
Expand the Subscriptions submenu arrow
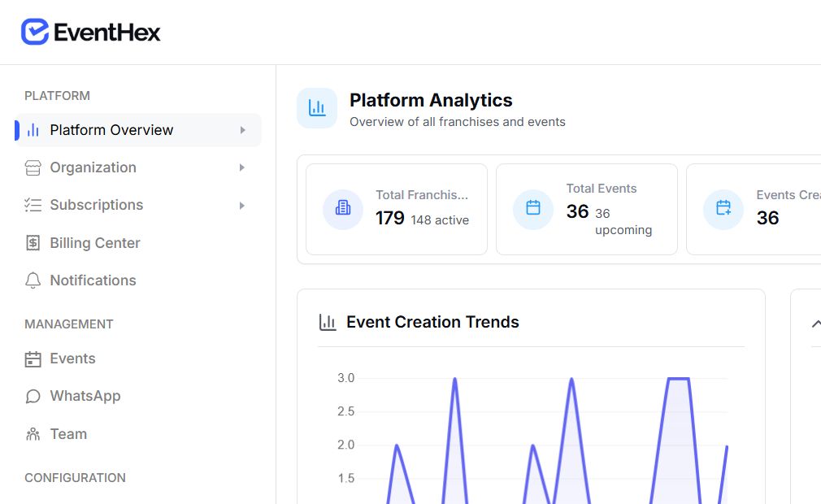point(242,206)
